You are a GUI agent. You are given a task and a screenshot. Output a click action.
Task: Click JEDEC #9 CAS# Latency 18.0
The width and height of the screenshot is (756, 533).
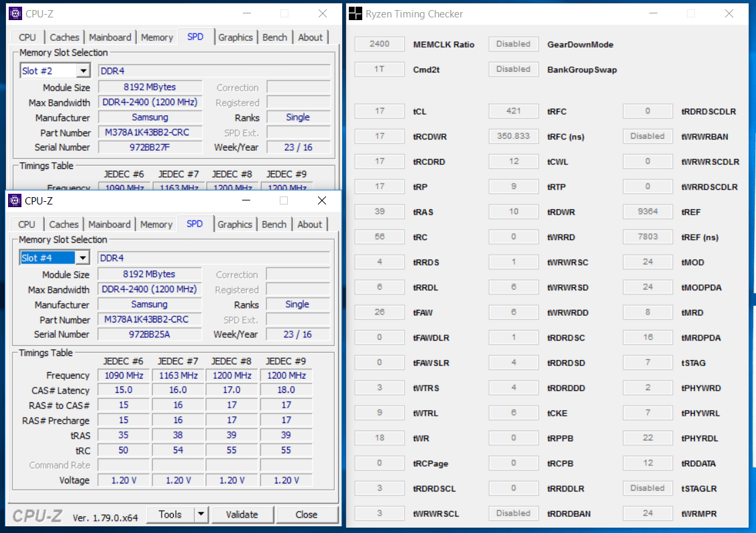286,390
